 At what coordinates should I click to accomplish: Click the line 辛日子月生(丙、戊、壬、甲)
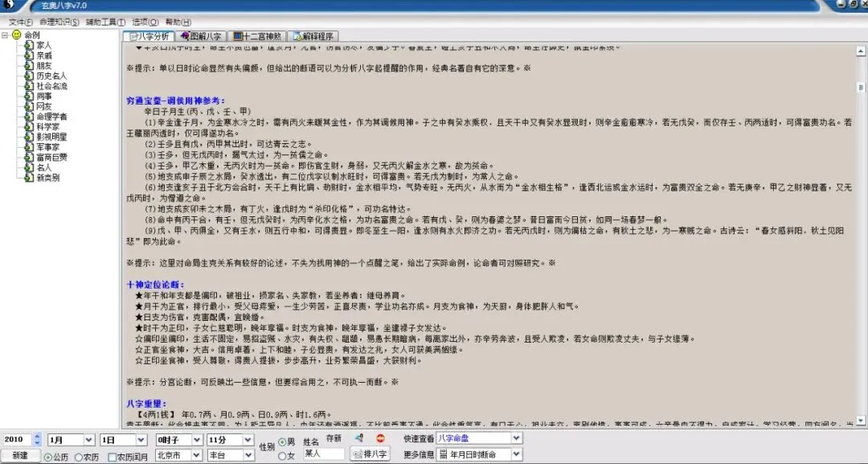coord(198,111)
